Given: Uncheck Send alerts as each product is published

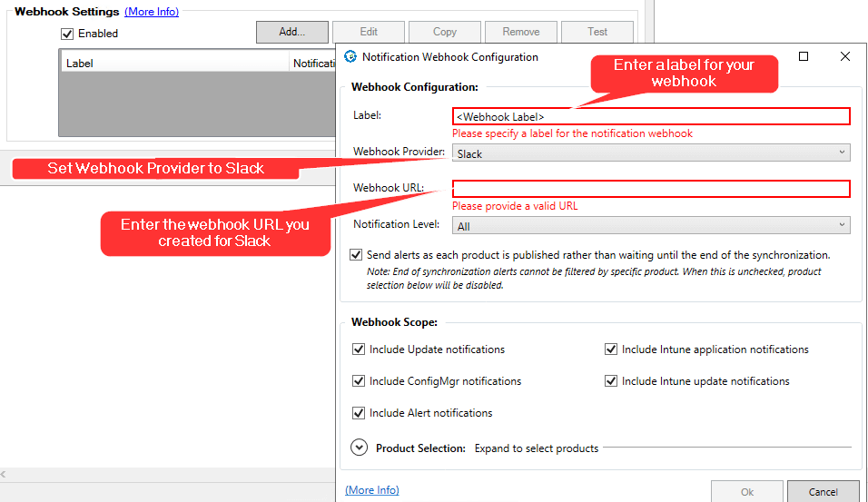Looking at the screenshot, I should coord(356,254).
